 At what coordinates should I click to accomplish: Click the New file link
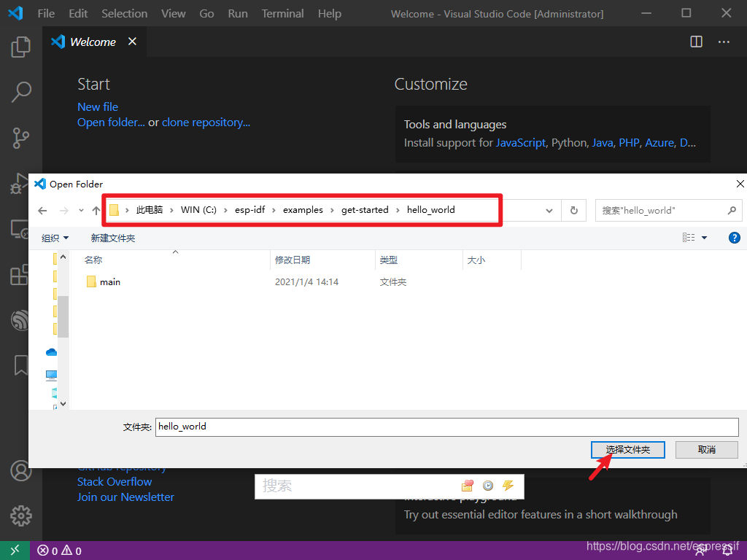coord(98,106)
